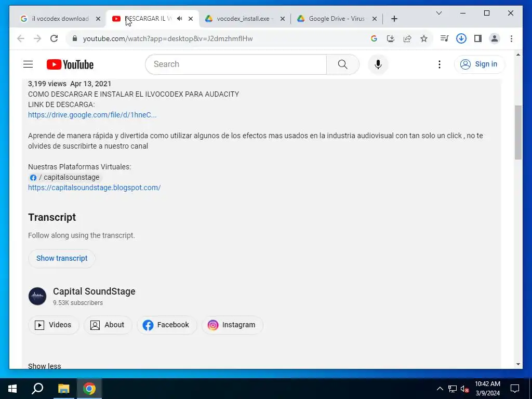Click the address bar URL
This screenshot has height=399, width=532.
pos(168,38)
